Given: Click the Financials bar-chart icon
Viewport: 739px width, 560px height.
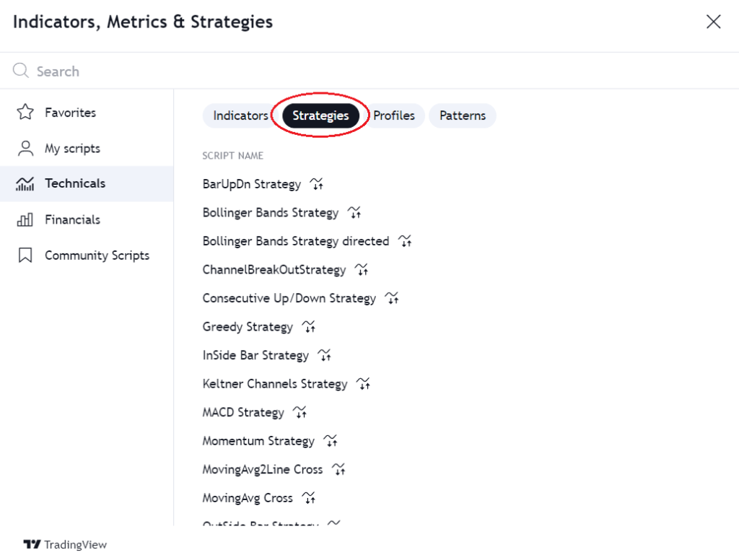Looking at the screenshot, I should coord(25,219).
